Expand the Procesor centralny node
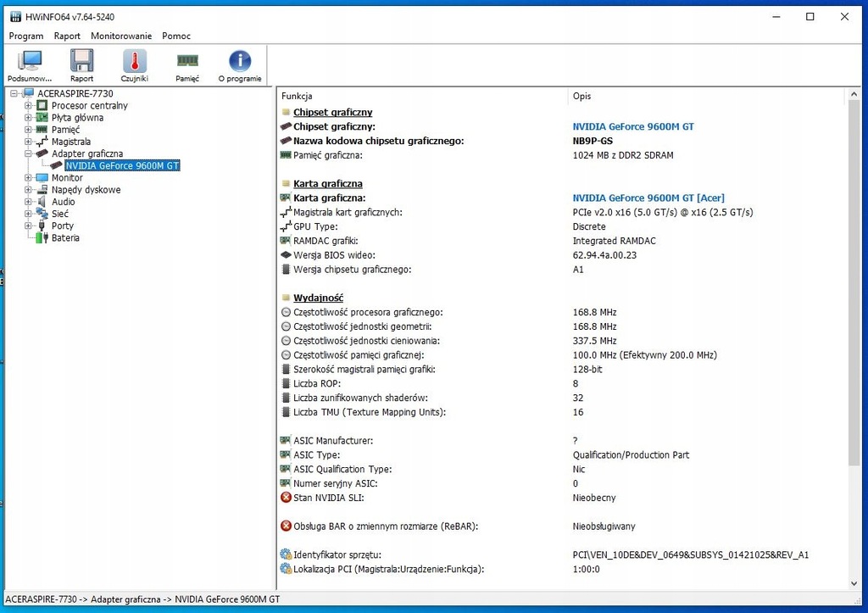The height and width of the screenshot is (613, 868). [x=28, y=105]
